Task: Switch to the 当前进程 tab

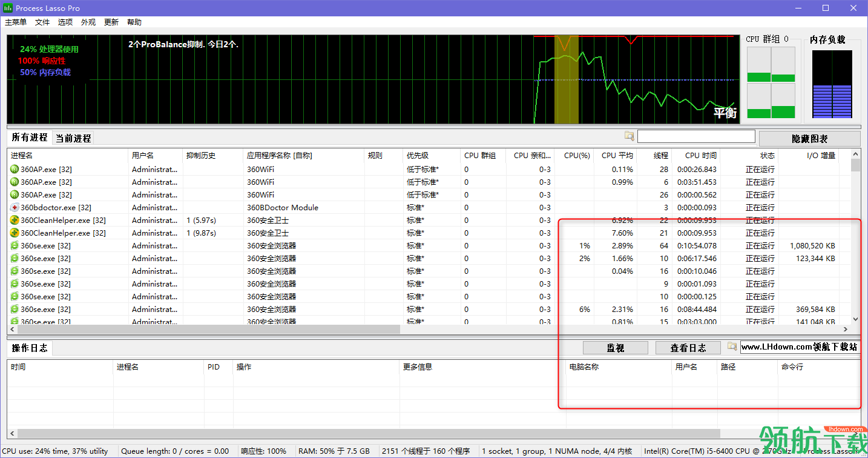Action: tap(73, 138)
